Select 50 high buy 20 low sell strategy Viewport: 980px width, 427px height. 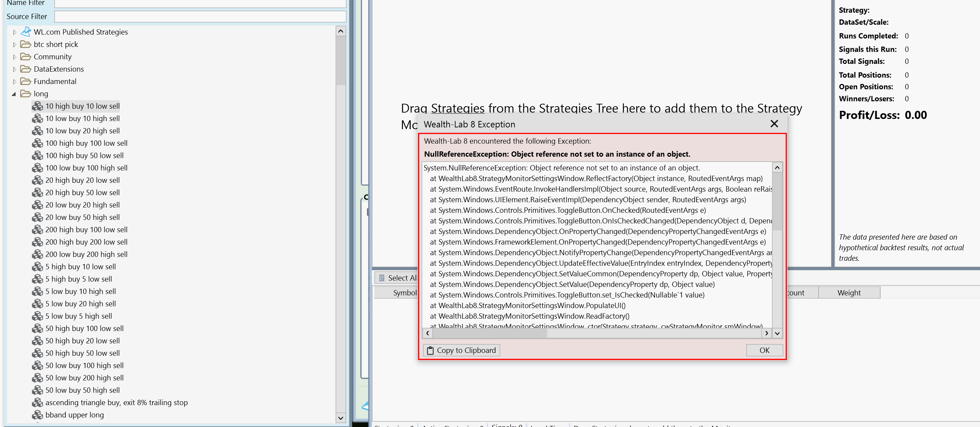click(82, 341)
